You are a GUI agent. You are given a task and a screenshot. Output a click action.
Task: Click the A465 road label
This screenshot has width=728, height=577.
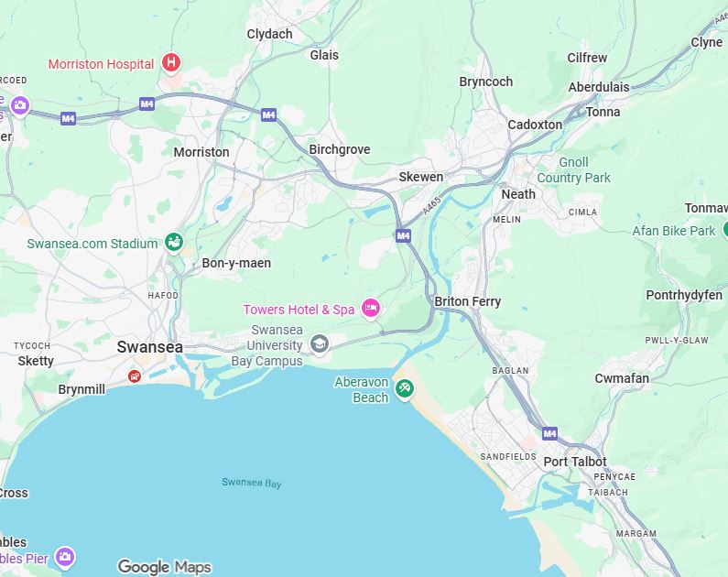click(x=431, y=206)
